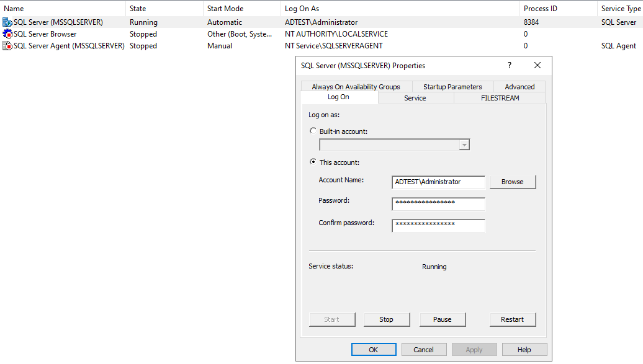Select the SQL Server (MSSQLSERVER) row name

[x=58, y=22]
